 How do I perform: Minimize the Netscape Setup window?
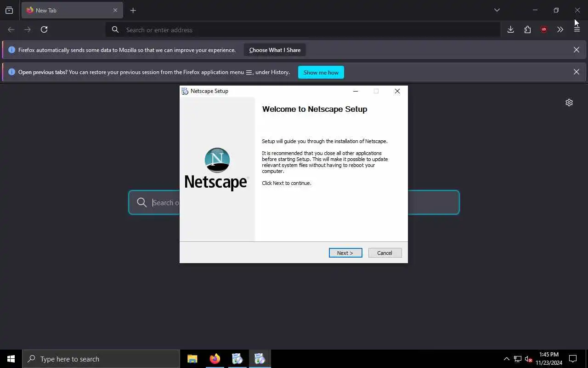point(355,91)
